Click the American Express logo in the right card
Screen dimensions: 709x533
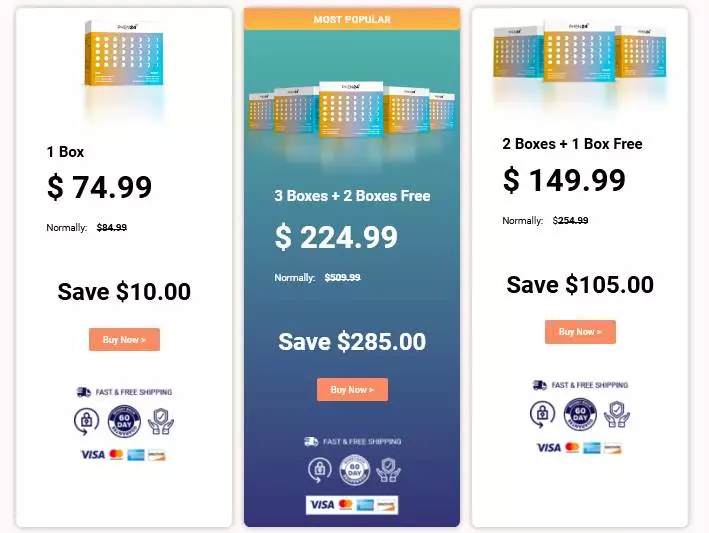click(x=592, y=448)
